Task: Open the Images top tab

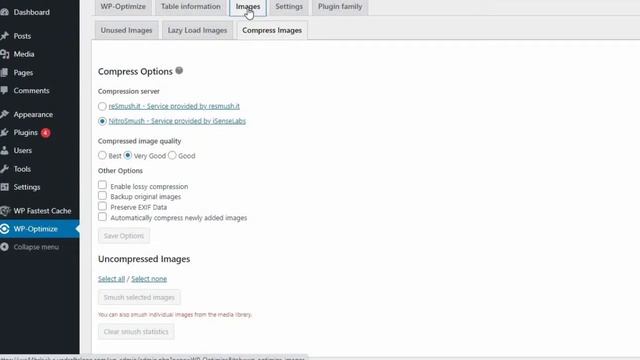Action: click(248, 7)
